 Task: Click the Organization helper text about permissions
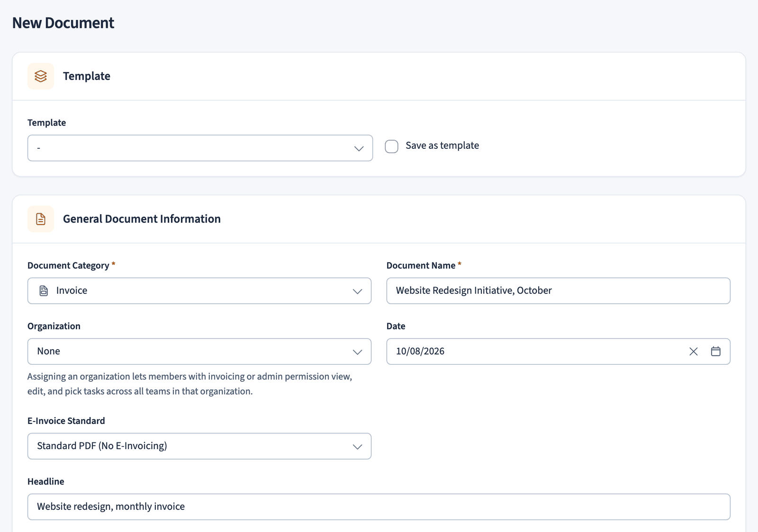(x=189, y=384)
